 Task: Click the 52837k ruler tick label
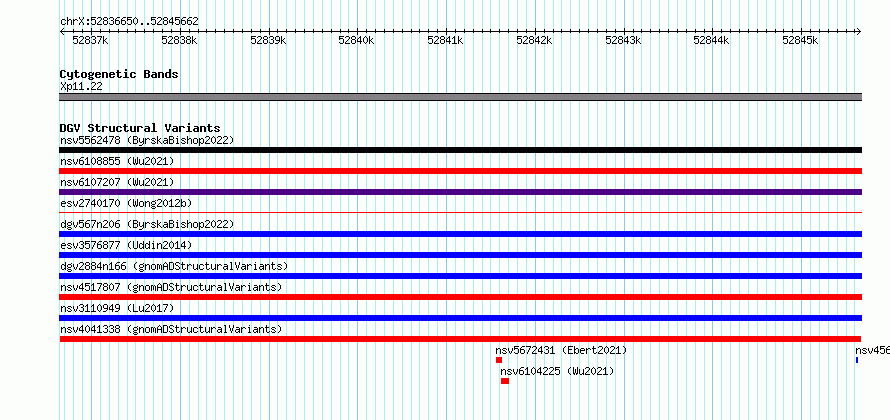pos(91,40)
